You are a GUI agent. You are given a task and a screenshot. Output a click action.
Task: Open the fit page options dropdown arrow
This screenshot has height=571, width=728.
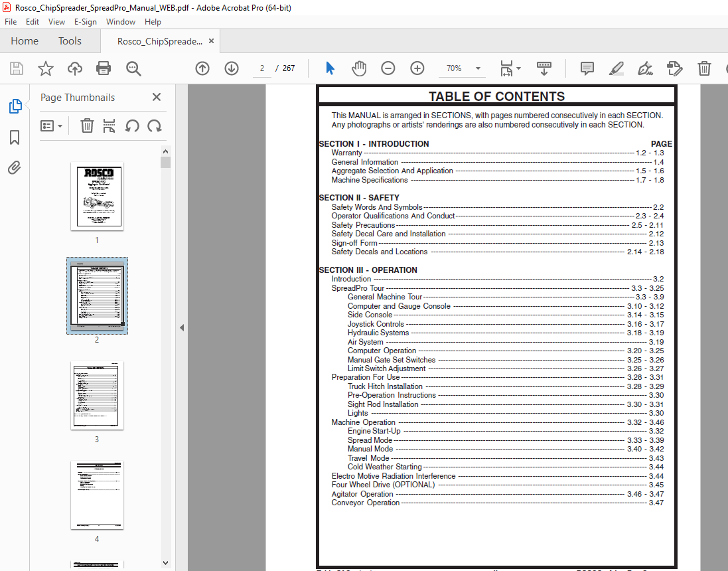(x=518, y=69)
